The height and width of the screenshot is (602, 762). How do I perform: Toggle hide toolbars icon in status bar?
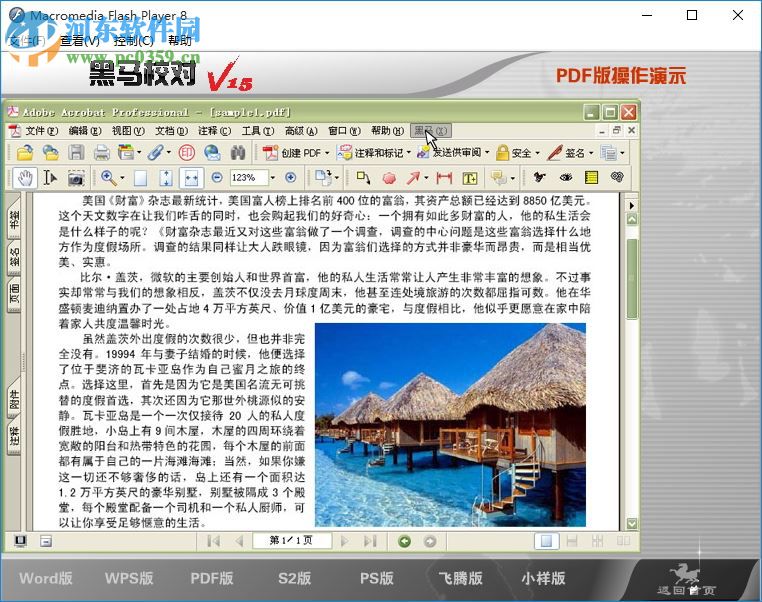46,541
